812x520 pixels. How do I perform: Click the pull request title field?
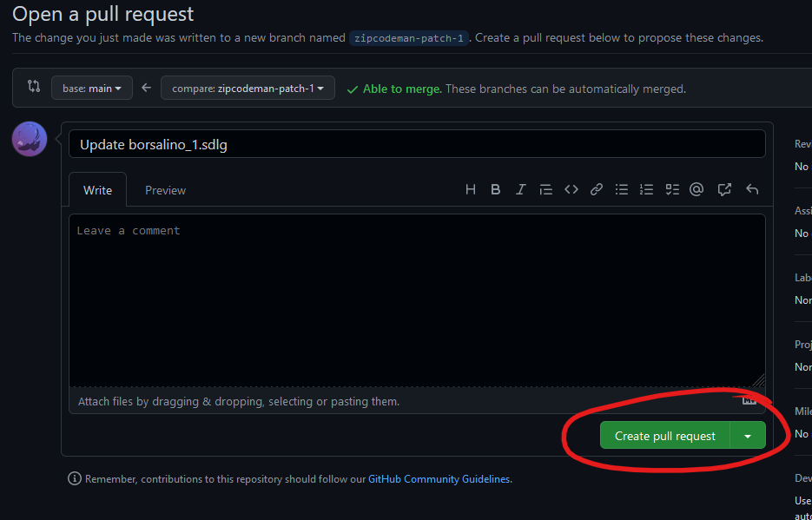point(417,144)
